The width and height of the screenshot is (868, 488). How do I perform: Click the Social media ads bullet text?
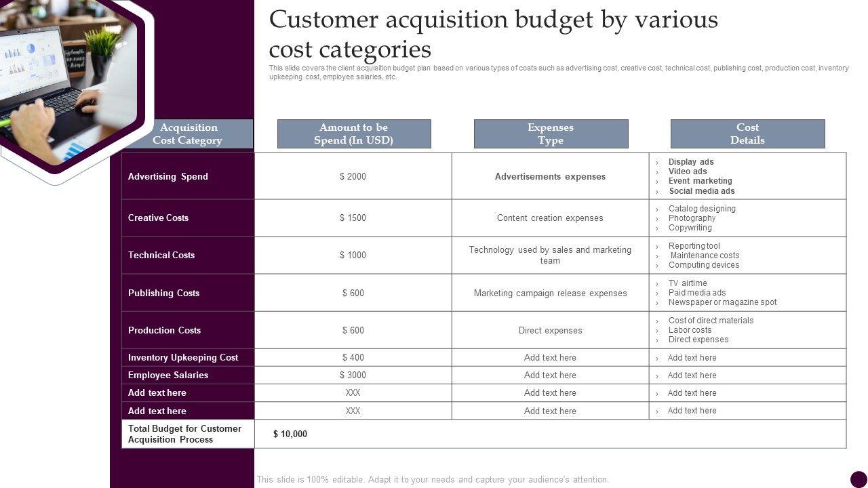coord(702,191)
